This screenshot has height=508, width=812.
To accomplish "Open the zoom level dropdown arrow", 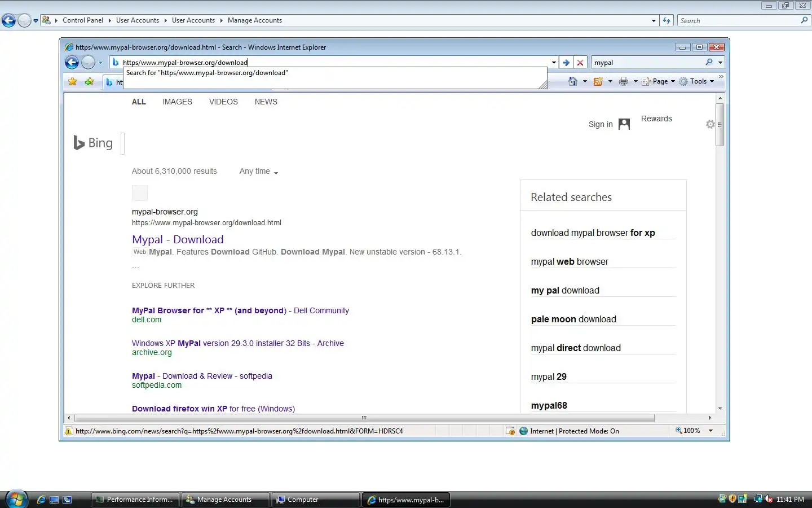I will [x=710, y=431].
